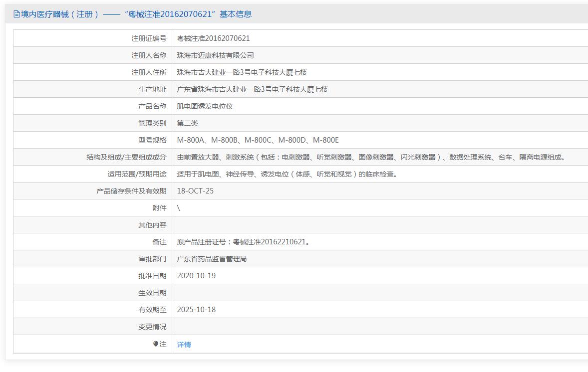Click the bulb icon beside 注

[156, 344]
